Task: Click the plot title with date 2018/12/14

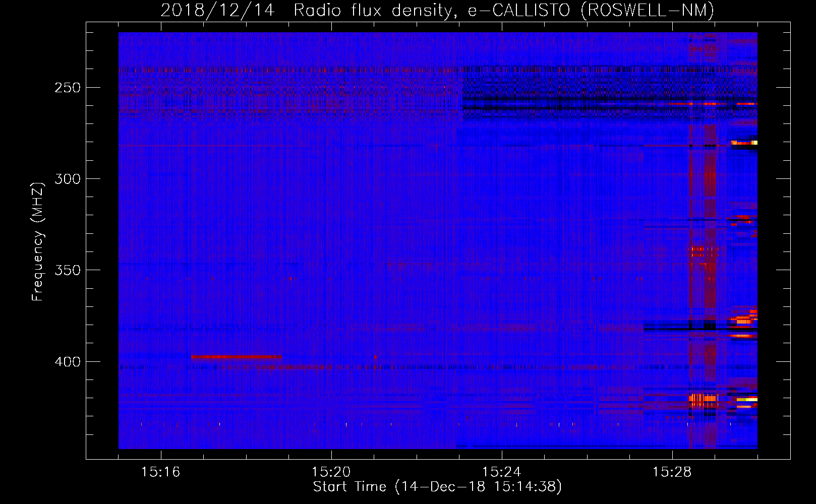Action: click(x=437, y=10)
